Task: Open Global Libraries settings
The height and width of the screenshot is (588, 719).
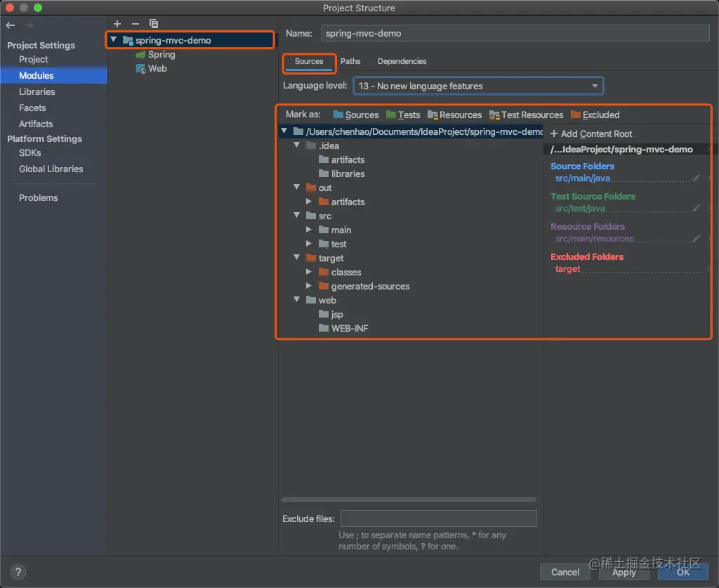Action: point(51,169)
